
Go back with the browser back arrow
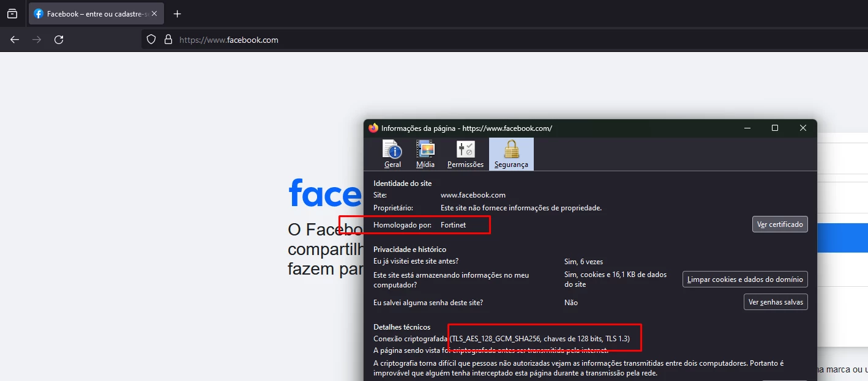coord(15,40)
